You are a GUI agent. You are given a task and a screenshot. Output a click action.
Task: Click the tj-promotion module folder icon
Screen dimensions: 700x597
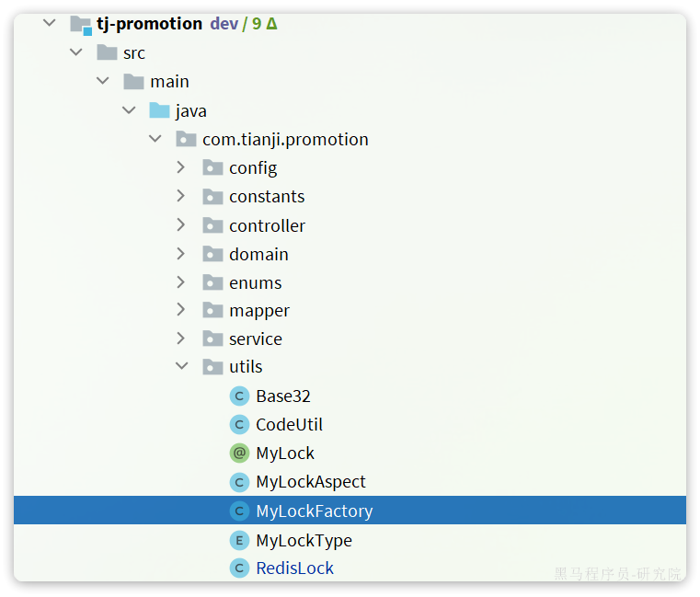click(x=81, y=25)
